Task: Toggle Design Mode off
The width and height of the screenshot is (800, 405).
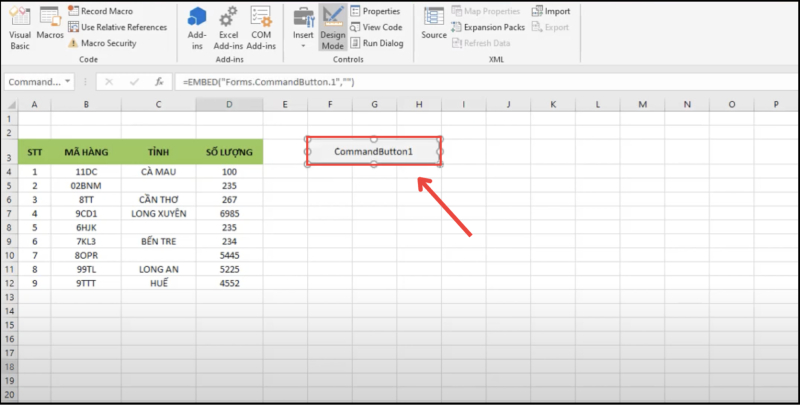Action: [333, 28]
